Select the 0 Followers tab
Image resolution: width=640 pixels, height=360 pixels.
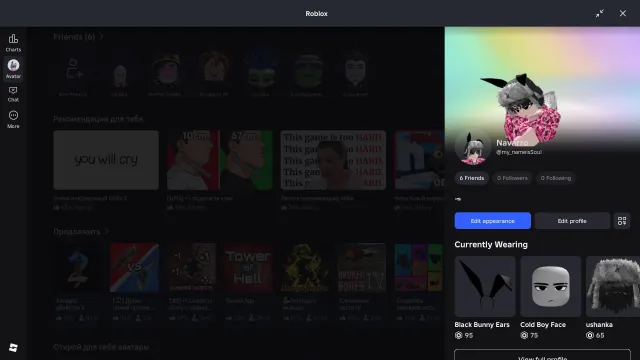point(512,178)
